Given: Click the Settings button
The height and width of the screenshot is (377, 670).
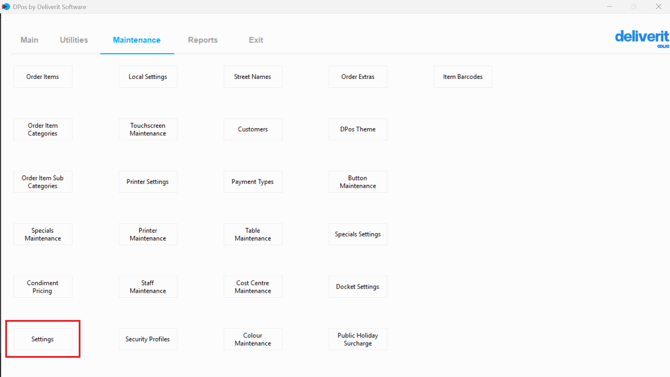Looking at the screenshot, I should 43,339.
